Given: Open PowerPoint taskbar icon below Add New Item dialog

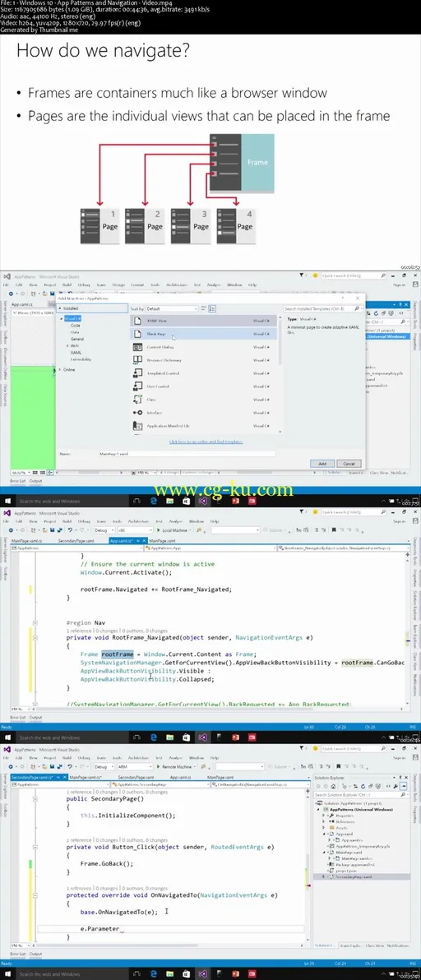Looking at the screenshot, I should [x=235, y=502].
